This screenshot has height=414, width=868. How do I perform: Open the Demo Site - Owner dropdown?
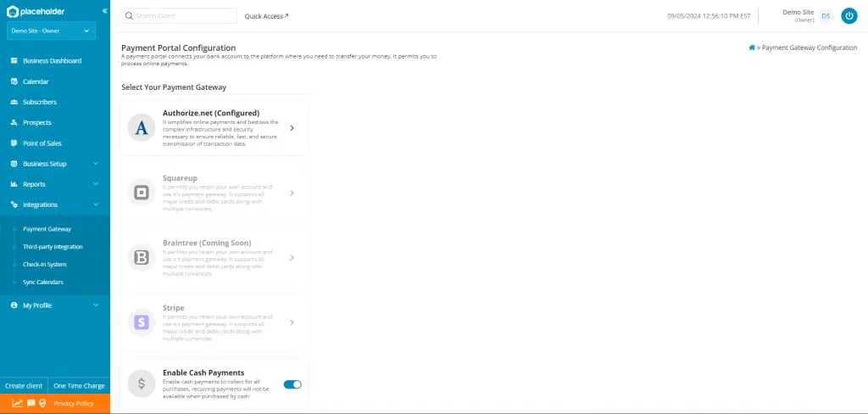click(51, 31)
